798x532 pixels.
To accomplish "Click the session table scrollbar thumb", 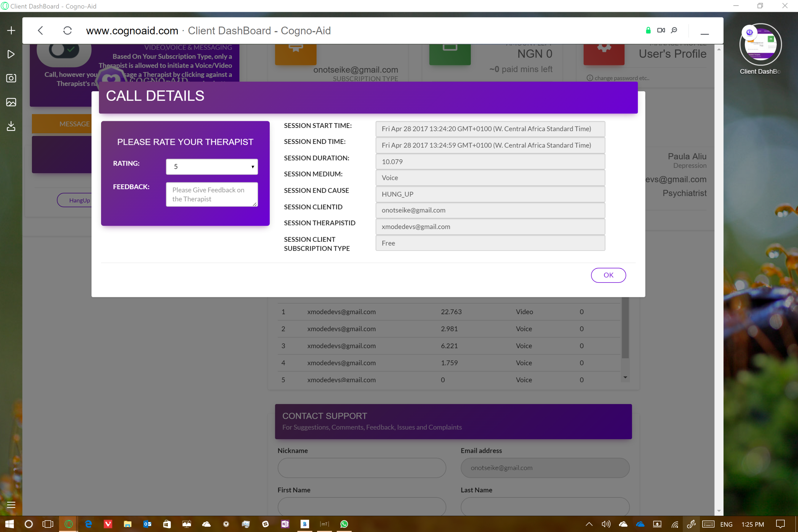I will 625,328.
